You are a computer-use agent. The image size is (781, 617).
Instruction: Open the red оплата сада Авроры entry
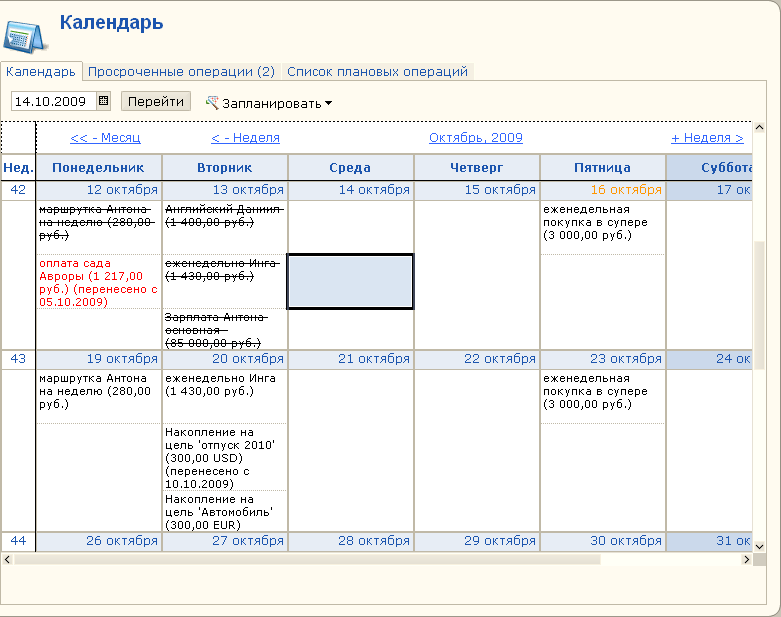tap(98, 282)
